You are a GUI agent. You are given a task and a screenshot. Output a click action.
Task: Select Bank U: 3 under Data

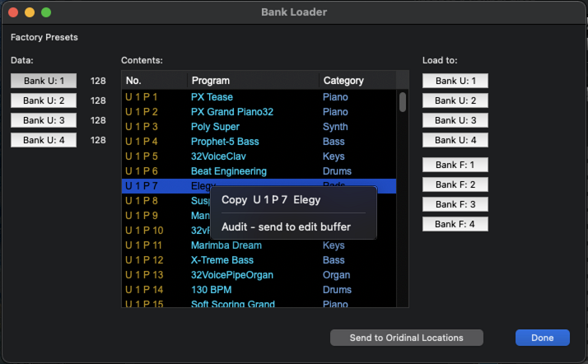[x=44, y=120]
